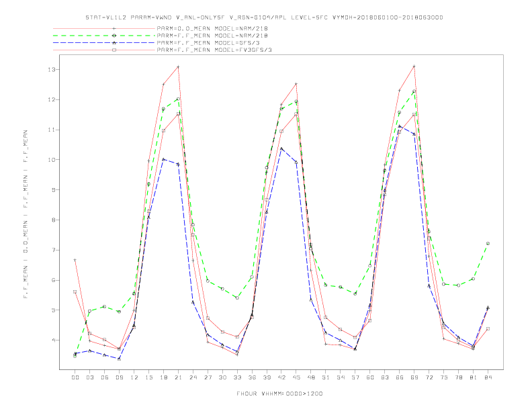The width and height of the screenshot is (532, 411).
Task: Click x-axis tick label 57
Action: [x=355, y=377]
